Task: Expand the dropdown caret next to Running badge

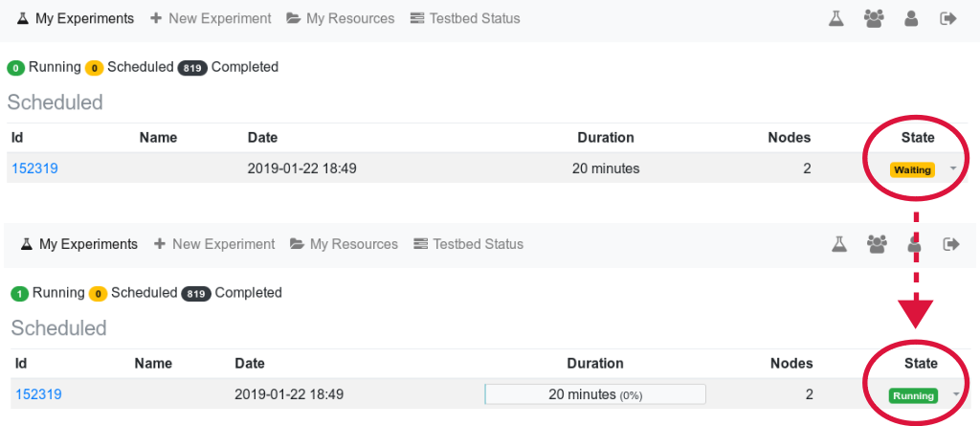Action: (x=956, y=394)
